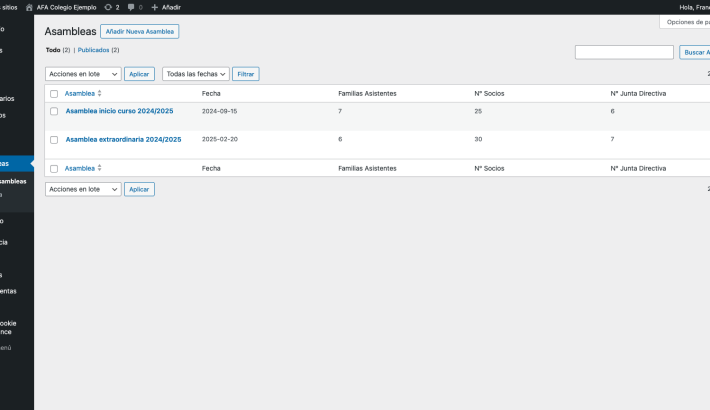Check the Asamblea inicio curso 2024/2025 row

(54, 111)
